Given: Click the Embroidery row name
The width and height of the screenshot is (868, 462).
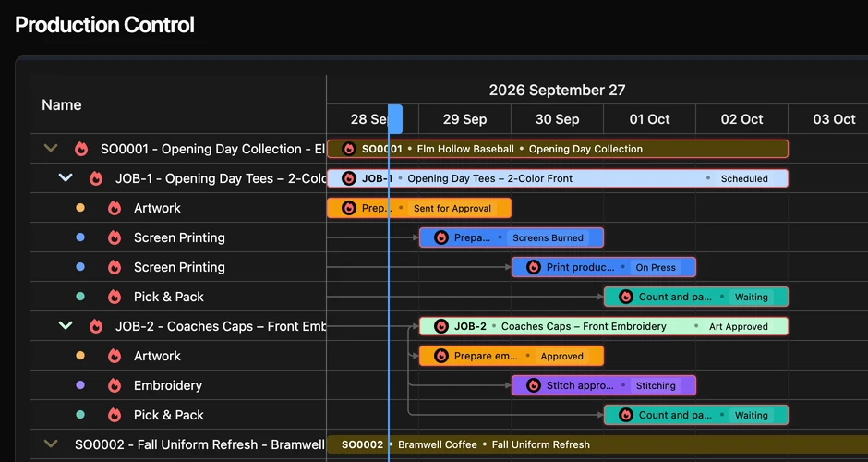Looking at the screenshot, I should coord(168,385).
